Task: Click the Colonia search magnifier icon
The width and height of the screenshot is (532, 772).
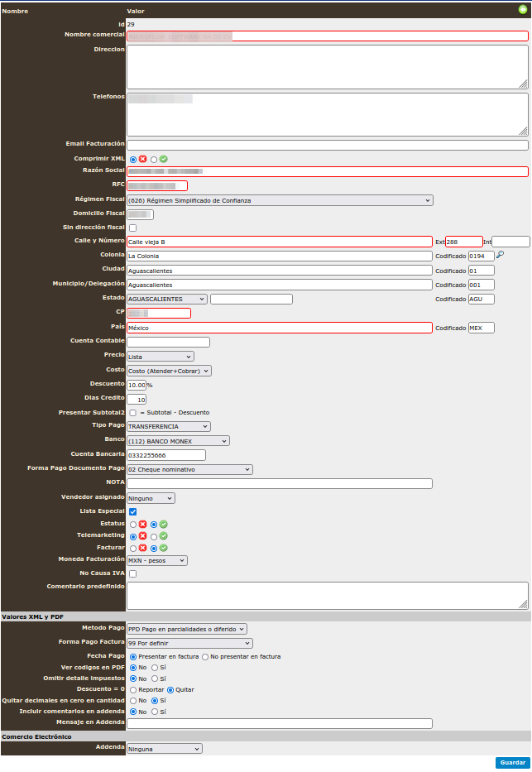Action: 500,255
